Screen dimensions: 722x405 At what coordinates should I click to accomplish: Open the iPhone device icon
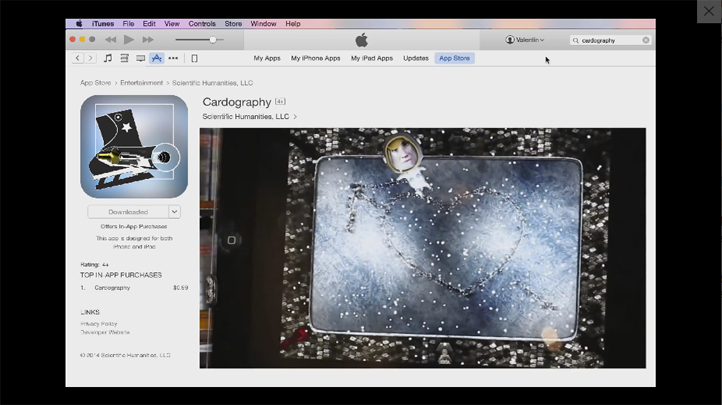coord(194,58)
